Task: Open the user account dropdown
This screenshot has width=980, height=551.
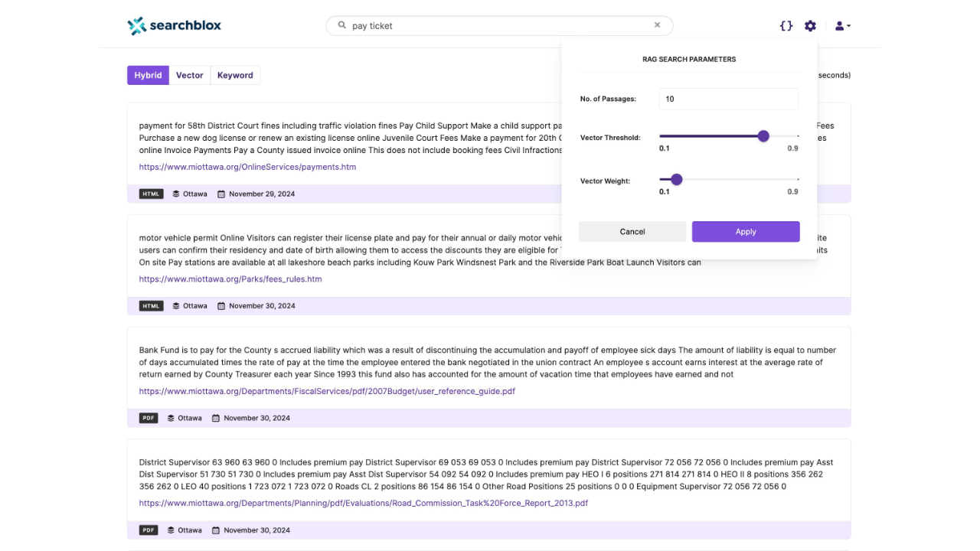Action: (842, 26)
